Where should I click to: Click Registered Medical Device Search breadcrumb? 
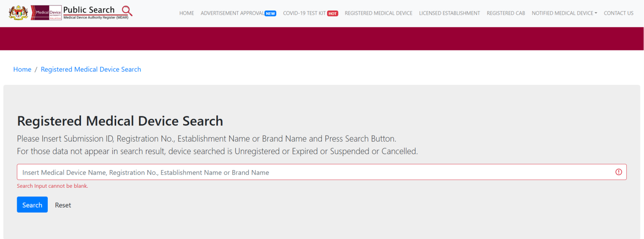coord(91,69)
